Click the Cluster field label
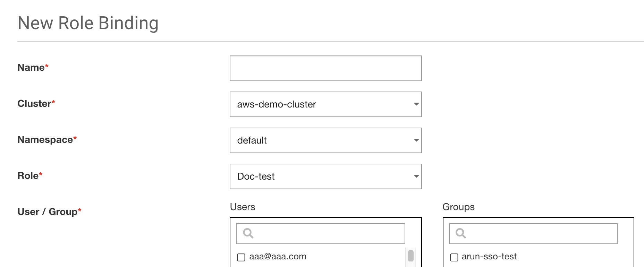The image size is (644, 267). coord(34,104)
